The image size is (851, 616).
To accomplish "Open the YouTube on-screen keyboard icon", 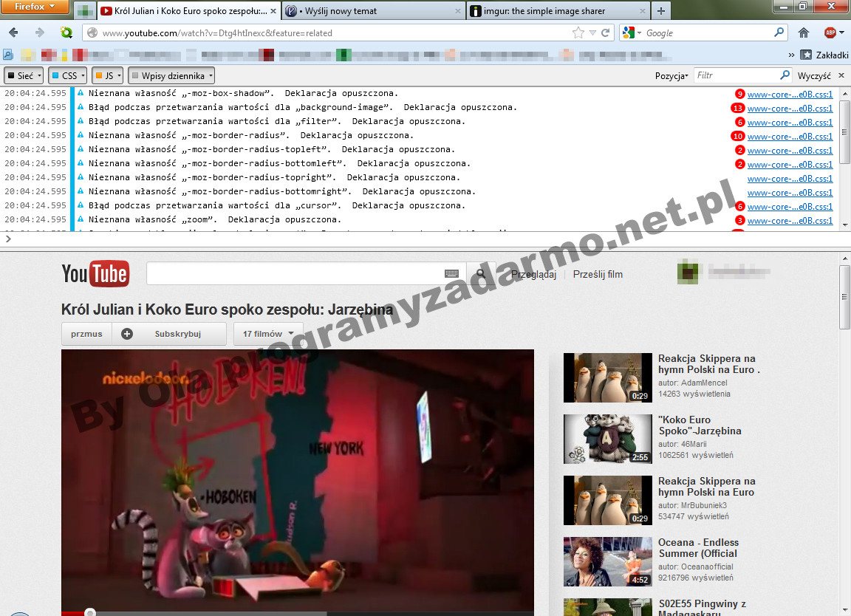I will tap(451, 273).
